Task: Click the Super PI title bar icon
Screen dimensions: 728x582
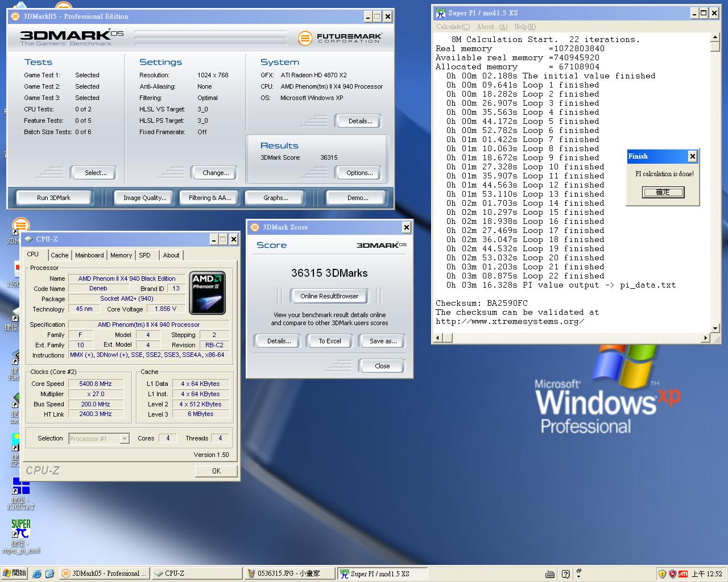Action: (x=440, y=13)
